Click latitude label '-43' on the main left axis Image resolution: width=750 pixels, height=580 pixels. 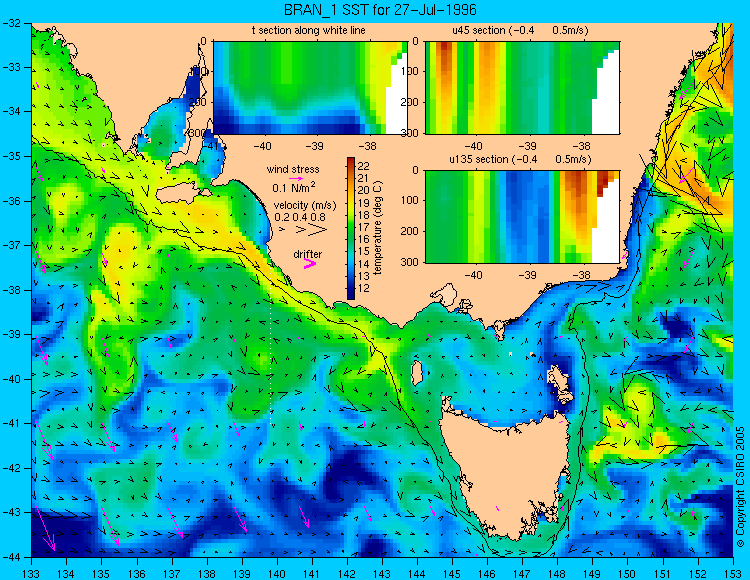pyautogui.click(x=11, y=513)
